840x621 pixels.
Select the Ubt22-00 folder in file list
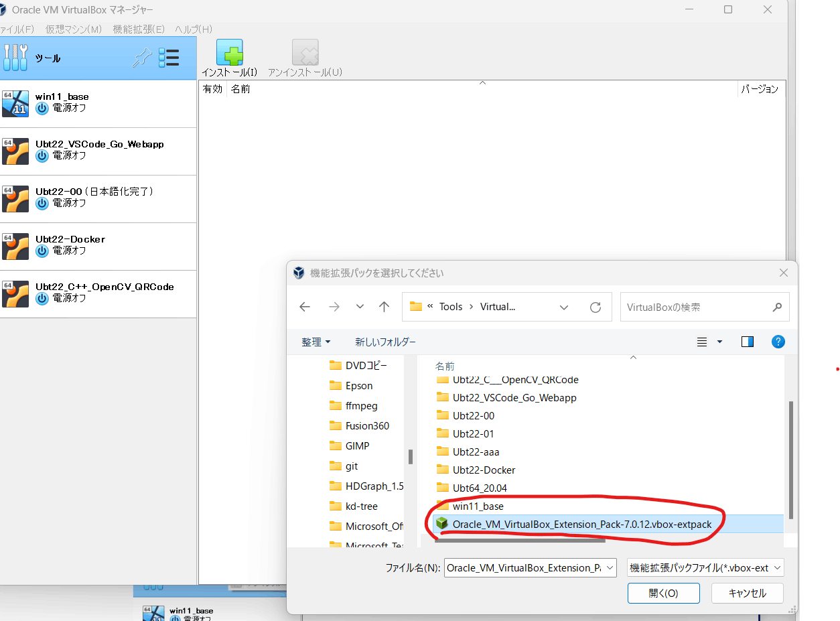[x=474, y=416]
